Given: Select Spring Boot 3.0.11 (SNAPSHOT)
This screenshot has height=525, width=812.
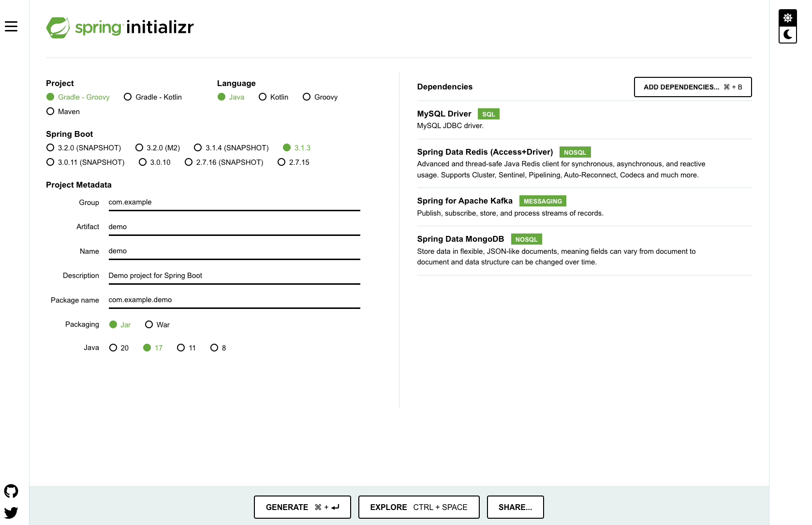Looking at the screenshot, I should 85,162.
